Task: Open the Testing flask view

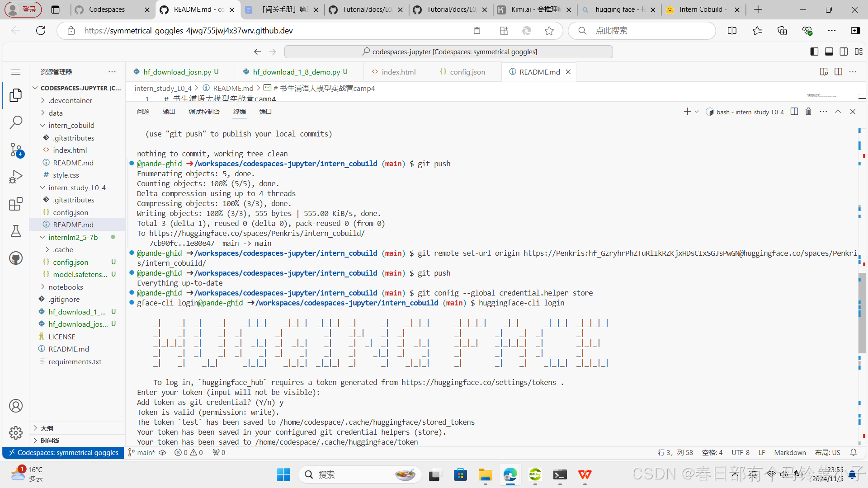Action: 16,231
